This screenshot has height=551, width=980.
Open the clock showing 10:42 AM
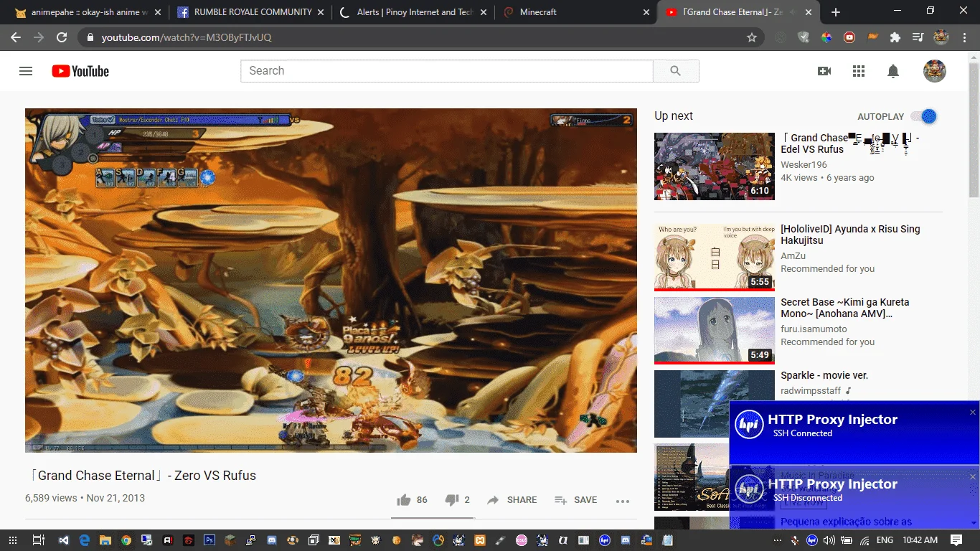(920, 540)
